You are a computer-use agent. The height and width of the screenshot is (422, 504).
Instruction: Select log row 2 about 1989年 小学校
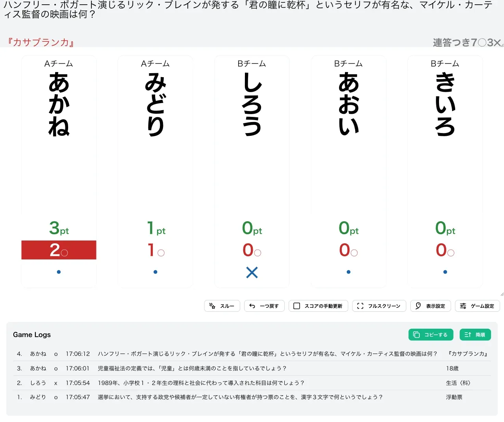pyautogui.click(x=252, y=383)
